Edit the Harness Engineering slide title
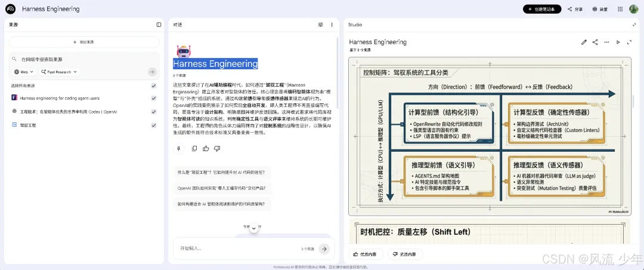 (x=584, y=42)
